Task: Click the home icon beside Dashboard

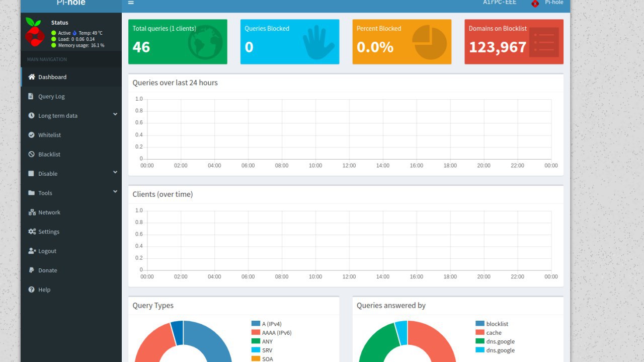Action: click(x=32, y=77)
